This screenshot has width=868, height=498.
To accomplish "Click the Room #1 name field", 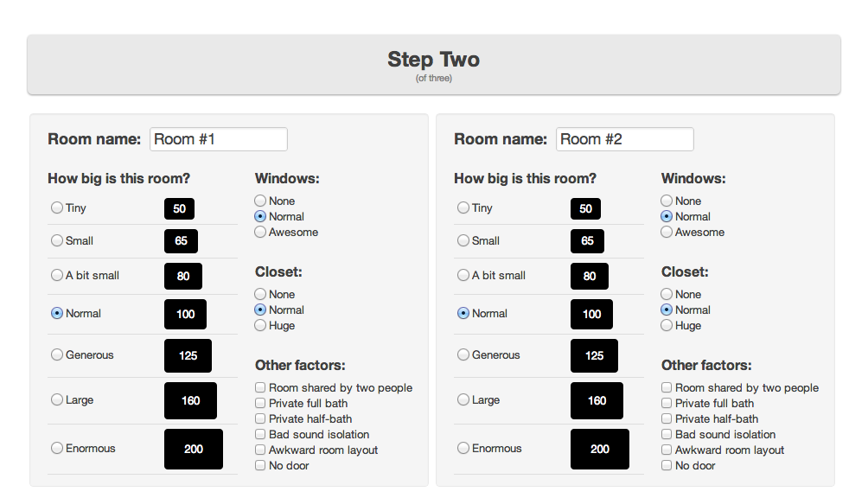I will tap(218, 139).
